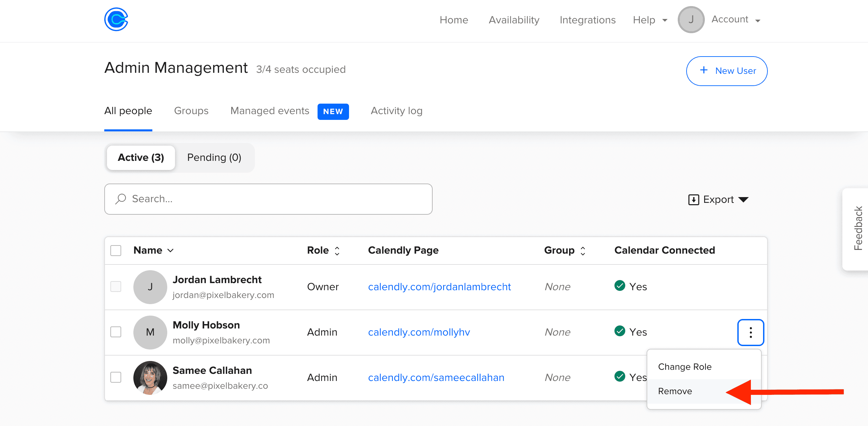The image size is (868, 426).
Task: Click Jordan Lambrecht's green calendar checkmark
Action: pyautogui.click(x=620, y=286)
